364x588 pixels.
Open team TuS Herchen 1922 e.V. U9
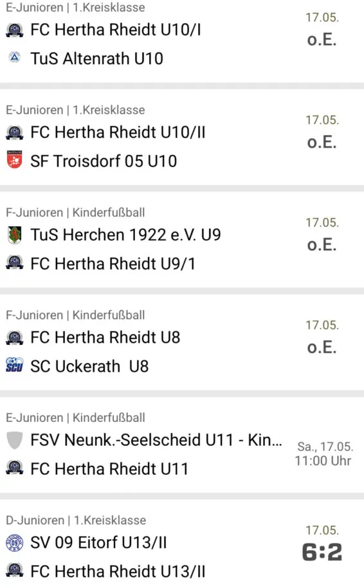click(125, 235)
